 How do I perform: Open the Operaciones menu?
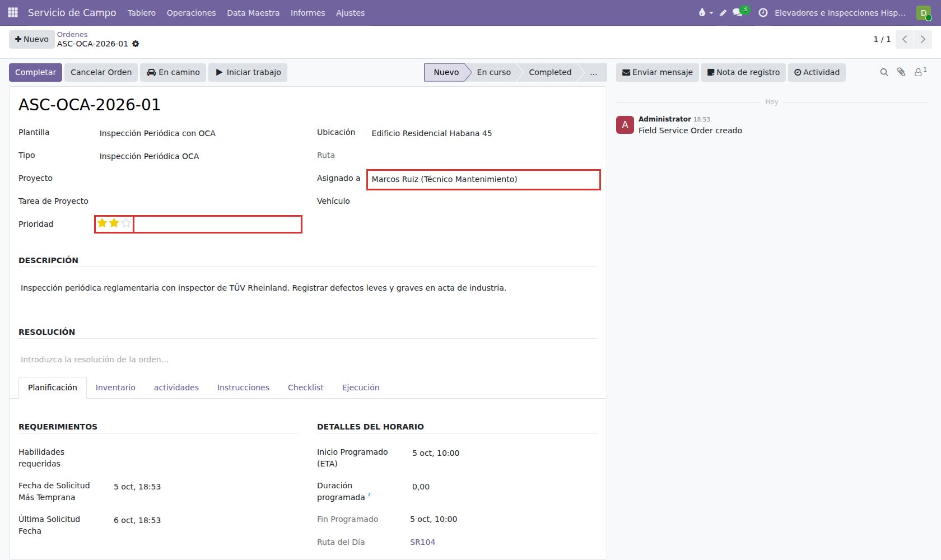pyautogui.click(x=191, y=13)
